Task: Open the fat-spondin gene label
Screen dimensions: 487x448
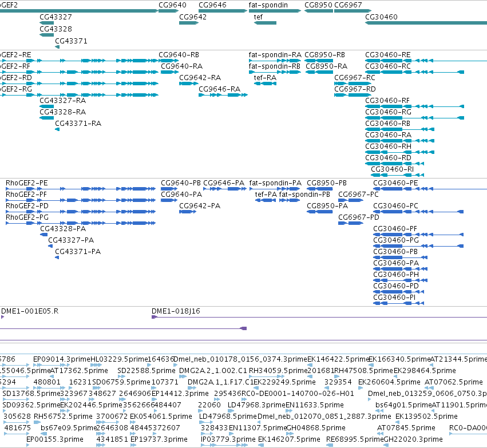Action: [x=268, y=5]
